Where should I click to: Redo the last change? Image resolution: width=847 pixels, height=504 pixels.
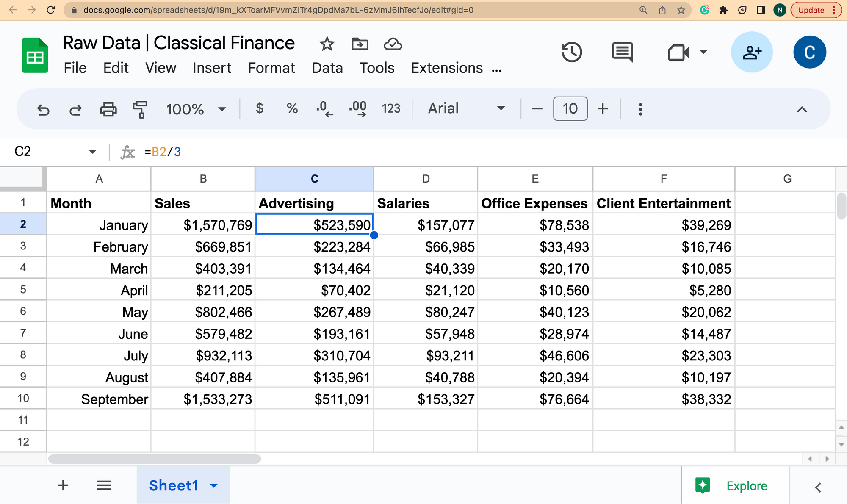point(75,109)
